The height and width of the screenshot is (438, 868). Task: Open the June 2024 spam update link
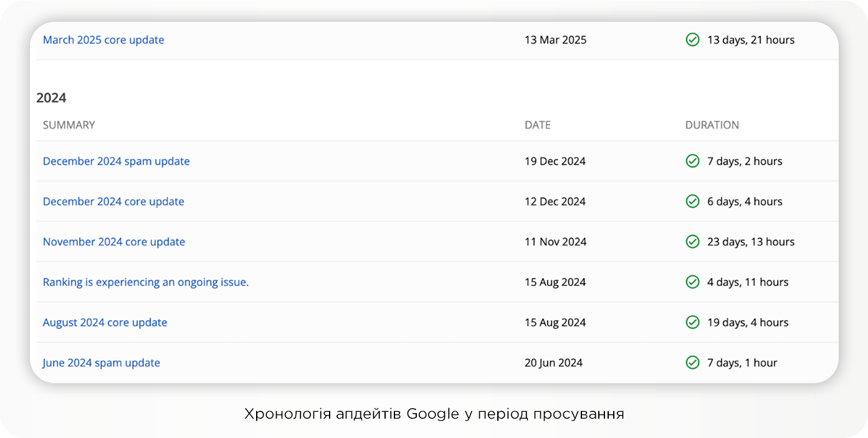[101, 363]
